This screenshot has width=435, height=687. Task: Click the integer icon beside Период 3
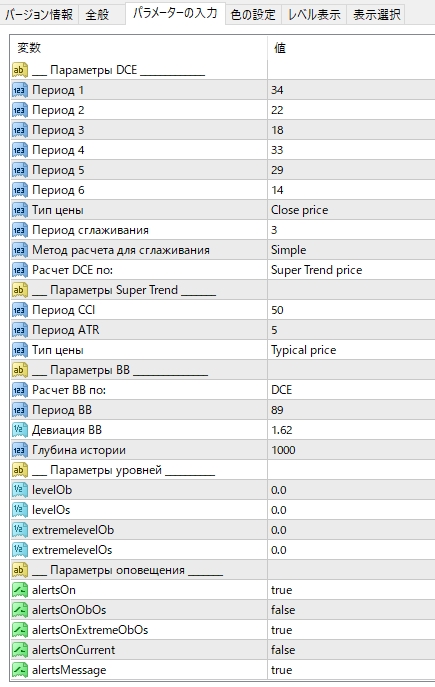click(20, 130)
